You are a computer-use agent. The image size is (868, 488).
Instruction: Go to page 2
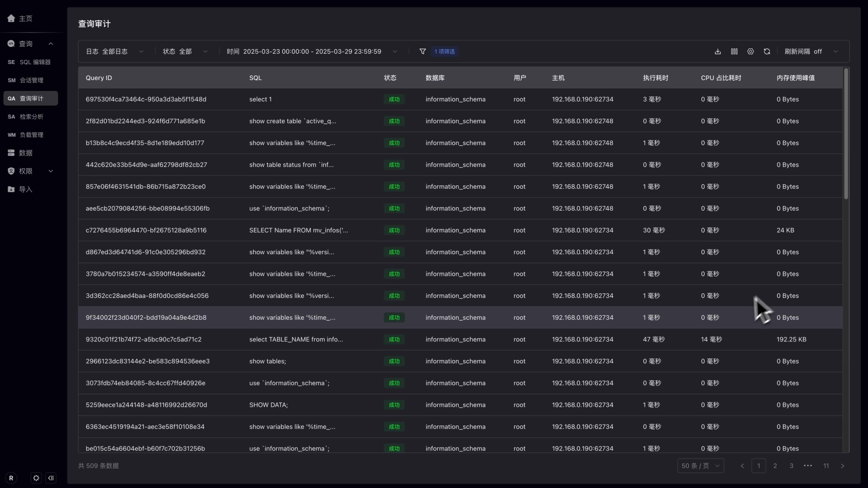pos(775,466)
